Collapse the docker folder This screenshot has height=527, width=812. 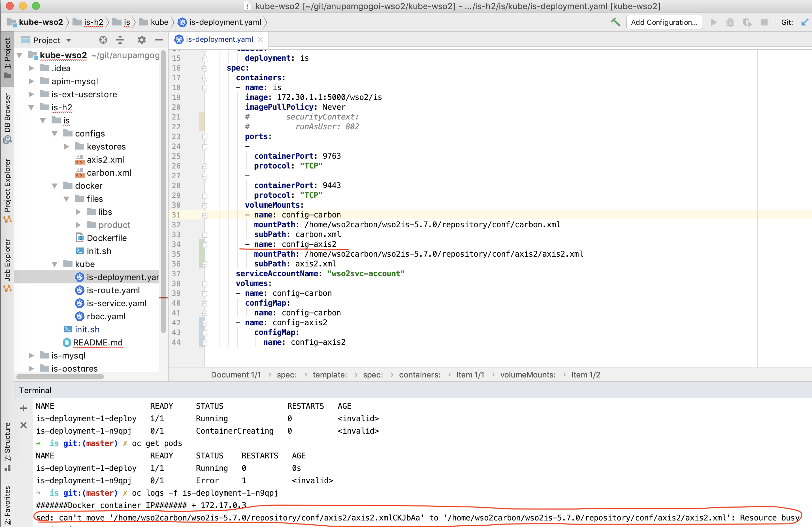[x=55, y=186]
